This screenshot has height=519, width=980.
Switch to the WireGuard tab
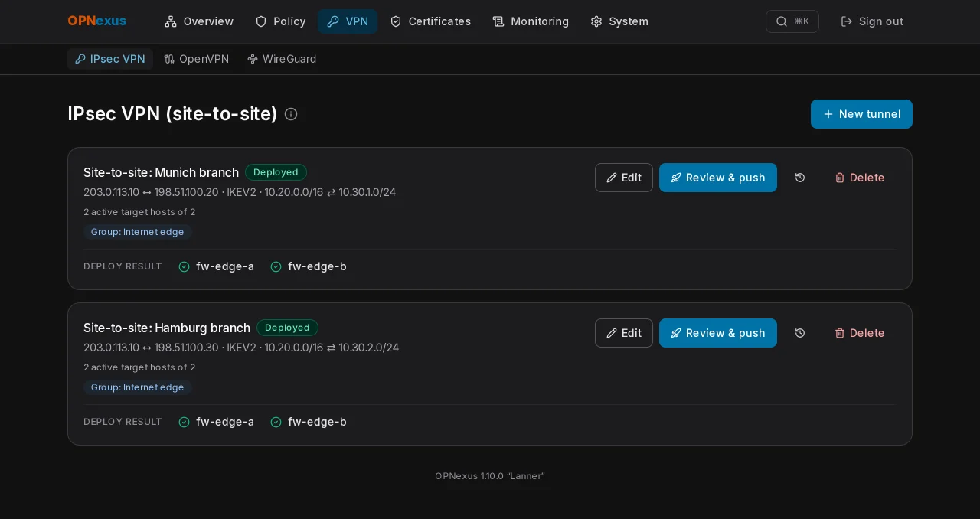pos(282,59)
